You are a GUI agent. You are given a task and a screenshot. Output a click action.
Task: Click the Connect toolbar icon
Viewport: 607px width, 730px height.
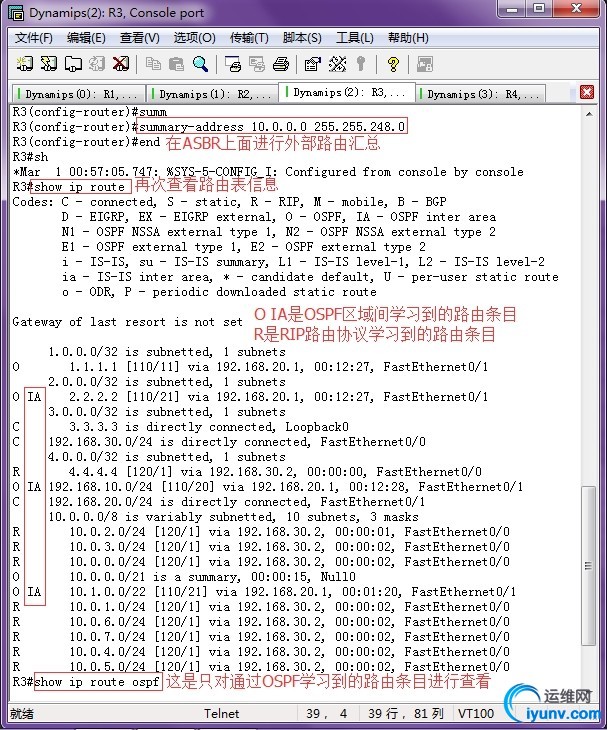coord(25,64)
